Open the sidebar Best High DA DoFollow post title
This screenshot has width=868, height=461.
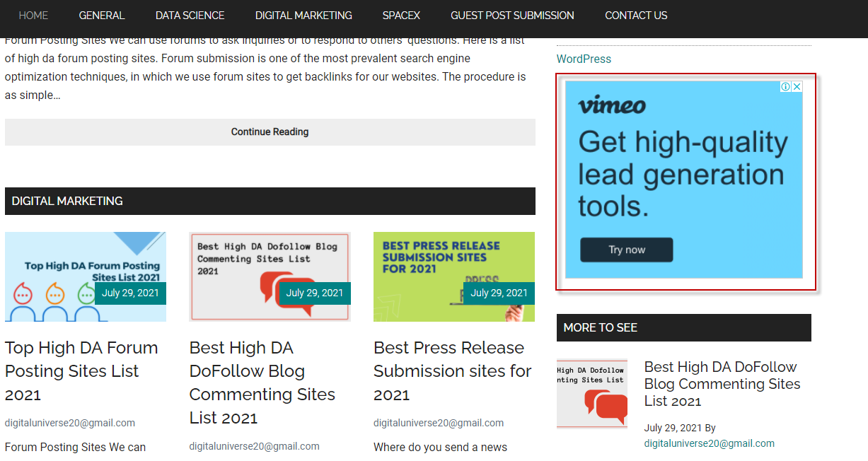pyautogui.click(x=722, y=384)
